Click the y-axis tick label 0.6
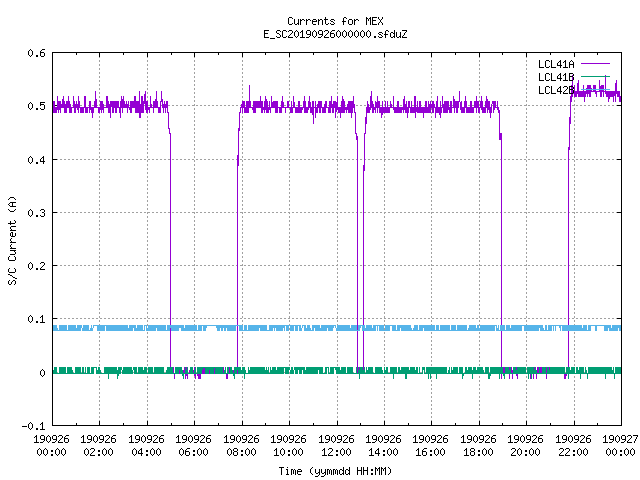640x480 pixels. point(36,53)
